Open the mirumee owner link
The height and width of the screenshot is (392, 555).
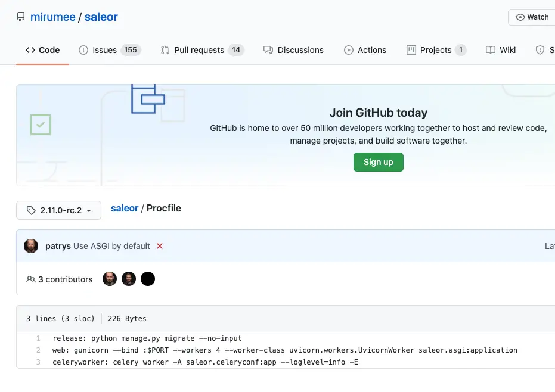click(52, 17)
